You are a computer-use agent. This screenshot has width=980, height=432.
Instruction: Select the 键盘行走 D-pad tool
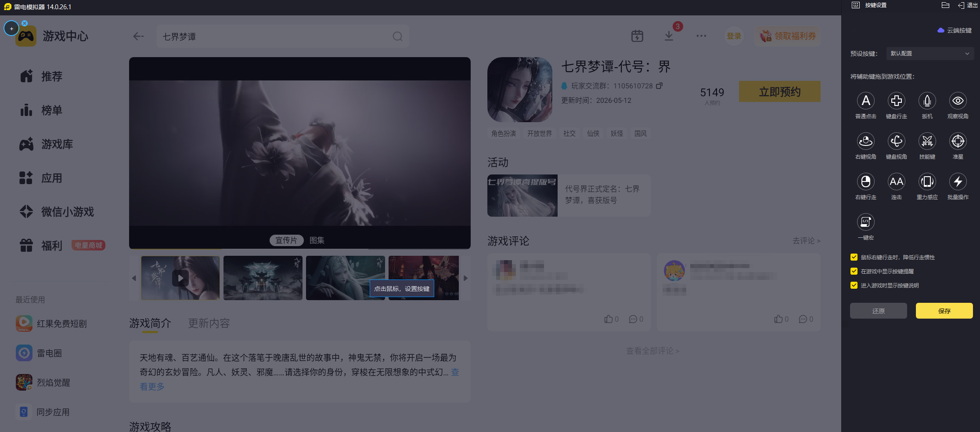pos(896,101)
